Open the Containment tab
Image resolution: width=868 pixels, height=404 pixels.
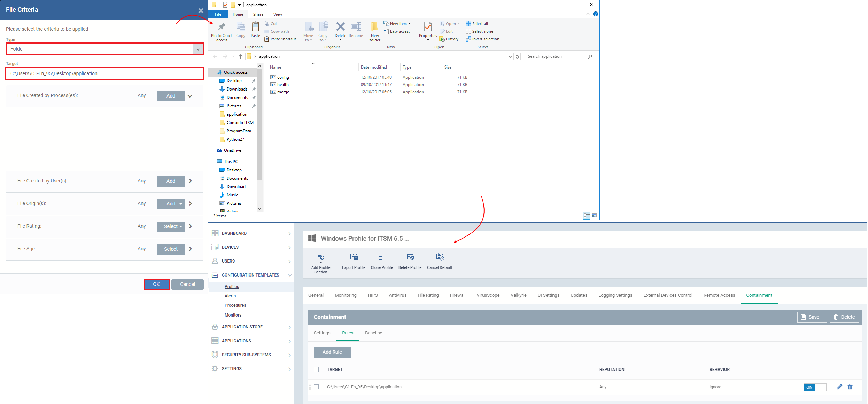pos(759,295)
